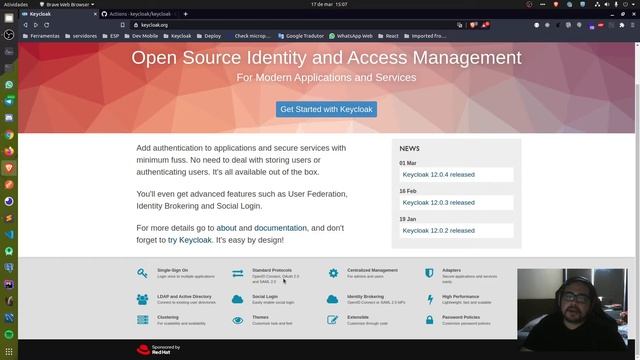Switch to the Keycloak browser tab

click(59, 14)
